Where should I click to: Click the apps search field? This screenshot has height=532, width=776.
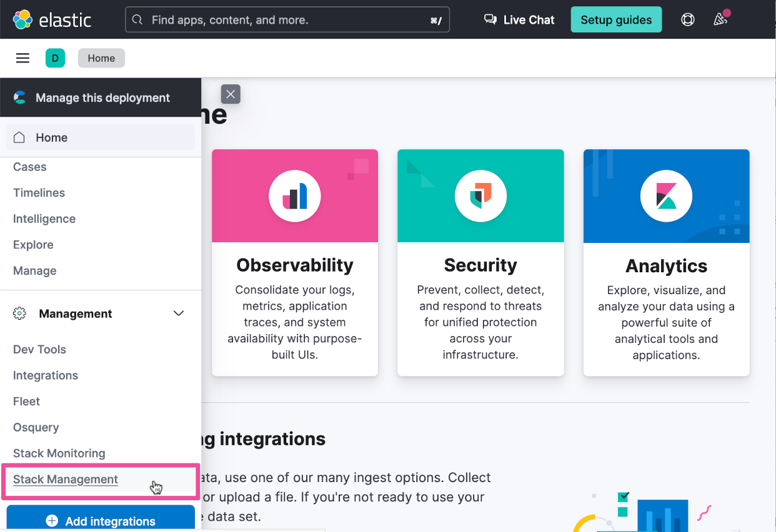[x=287, y=19]
